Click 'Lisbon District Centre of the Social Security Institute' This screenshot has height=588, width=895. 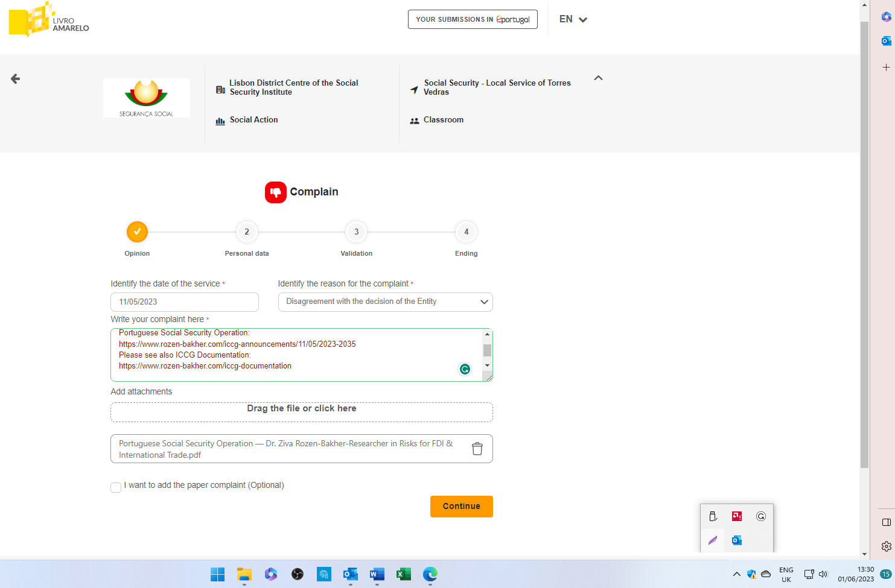click(x=294, y=87)
